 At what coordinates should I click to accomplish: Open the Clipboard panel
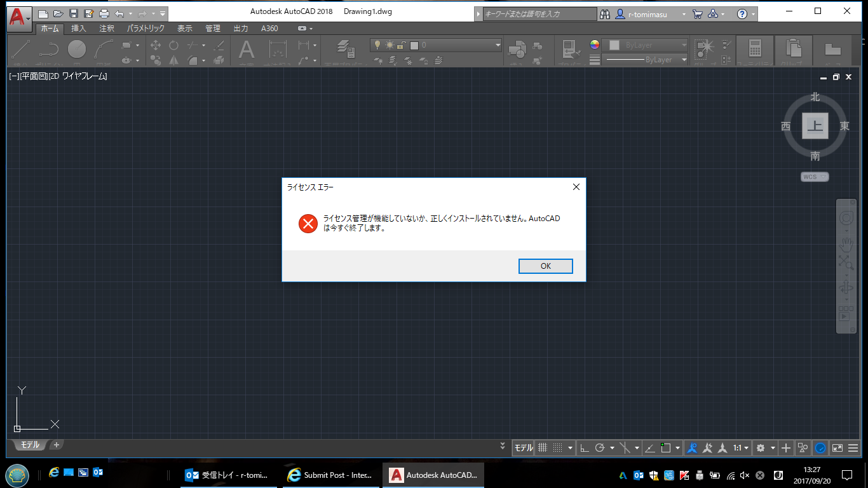793,50
